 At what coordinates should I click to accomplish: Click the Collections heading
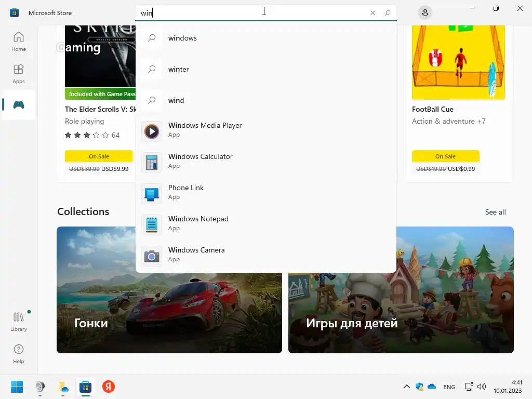tap(83, 211)
